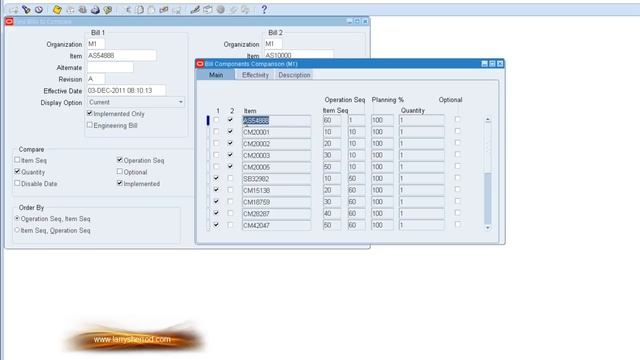640x360 pixels.
Task: Click Planning % cell in CM20001 row
Action: [x=382, y=132]
